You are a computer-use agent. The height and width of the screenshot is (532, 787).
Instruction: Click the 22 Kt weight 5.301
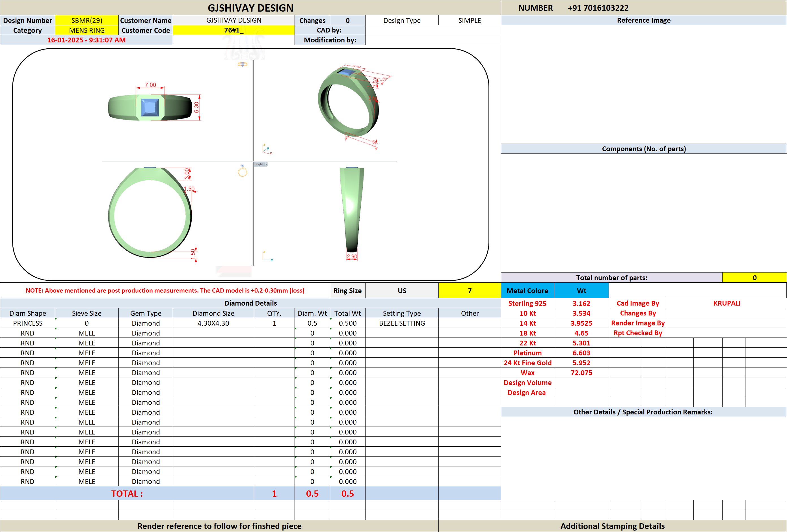(x=581, y=343)
